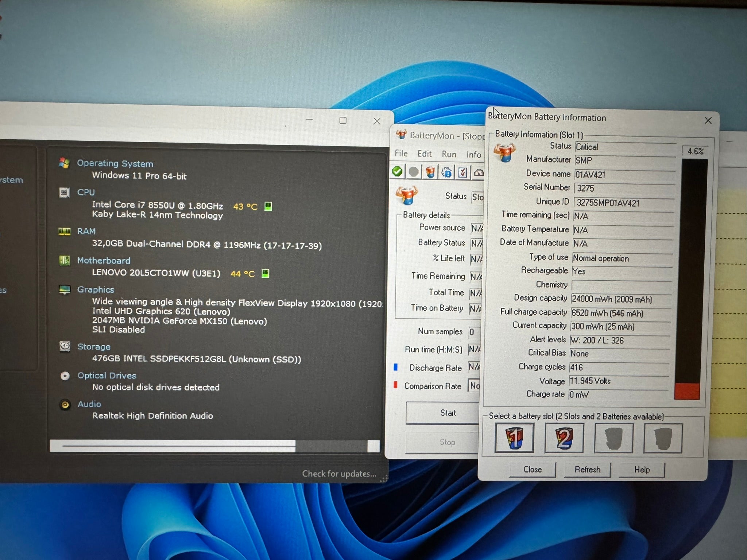Click the partially hidden gauge toolbar icon
Screen dimensions: 747x560
pos(479,173)
